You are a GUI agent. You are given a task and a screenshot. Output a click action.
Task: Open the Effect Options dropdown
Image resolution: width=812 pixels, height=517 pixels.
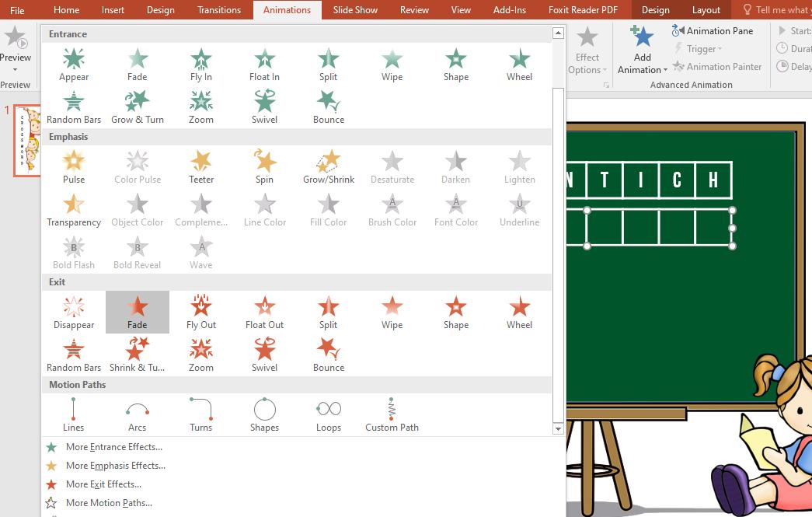coord(587,48)
